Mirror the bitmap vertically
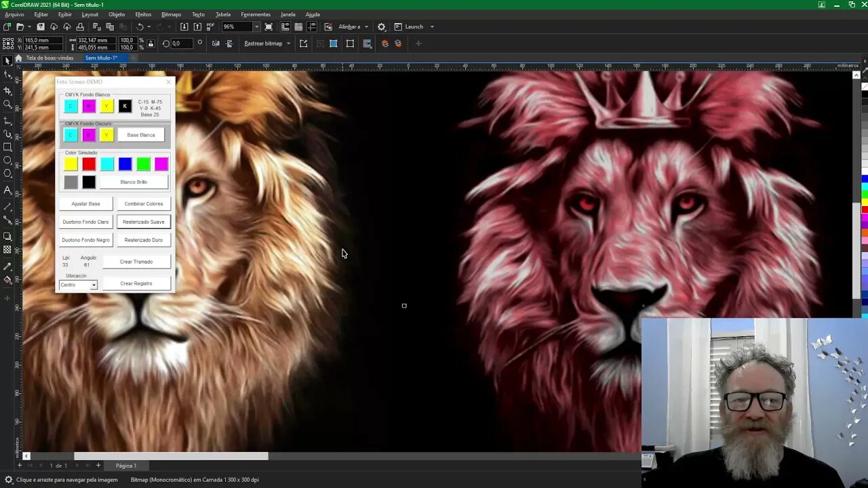 click(x=229, y=43)
